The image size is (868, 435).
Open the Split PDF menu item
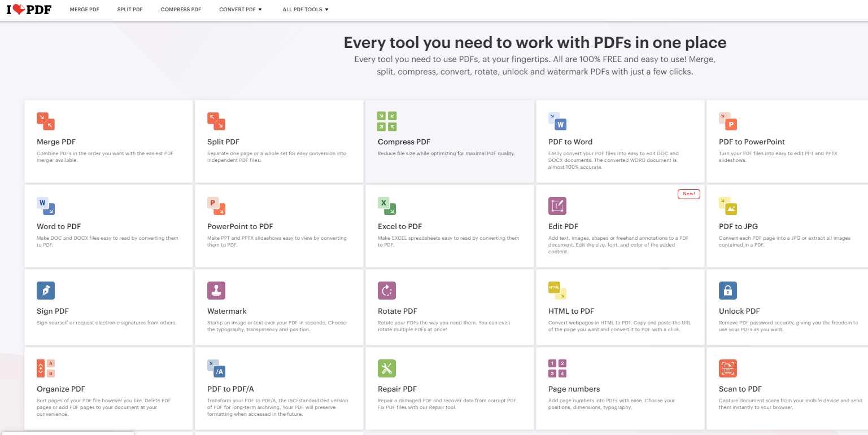click(130, 10)
